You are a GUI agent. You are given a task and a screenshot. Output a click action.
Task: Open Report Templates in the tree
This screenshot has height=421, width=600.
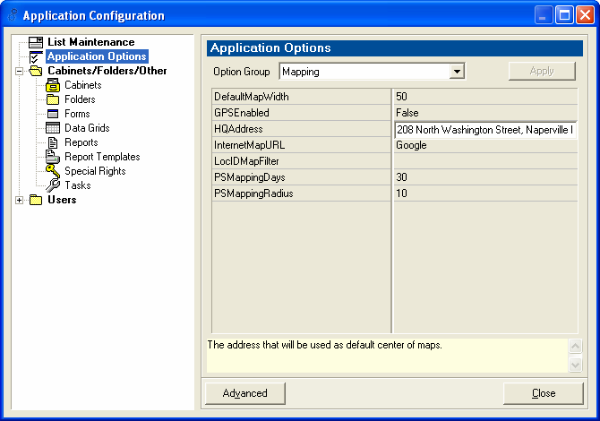coord(102,157)
